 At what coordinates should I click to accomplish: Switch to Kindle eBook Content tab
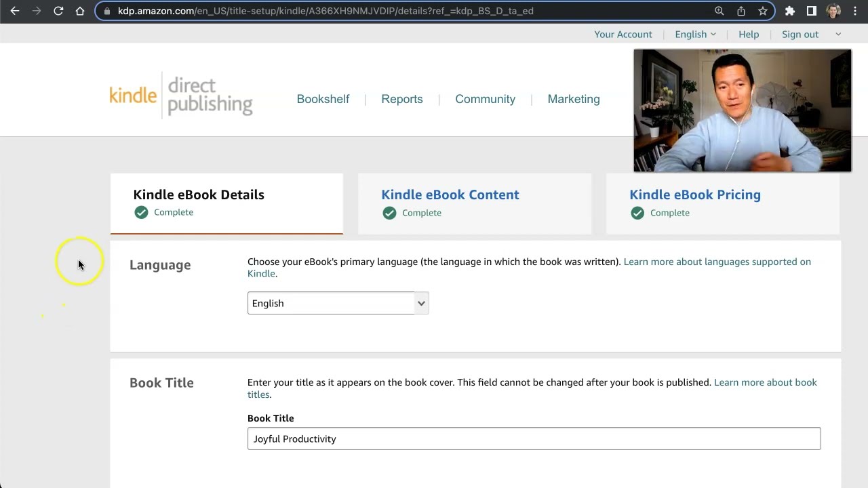[x=475, y=203]
